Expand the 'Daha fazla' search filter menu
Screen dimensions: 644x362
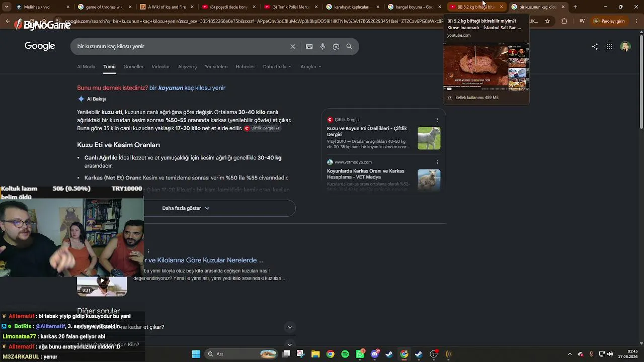277,66
